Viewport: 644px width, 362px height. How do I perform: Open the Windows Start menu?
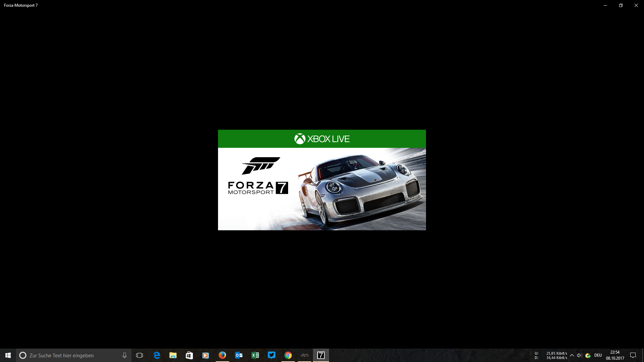pyautogui.click(x=8, y=355)
